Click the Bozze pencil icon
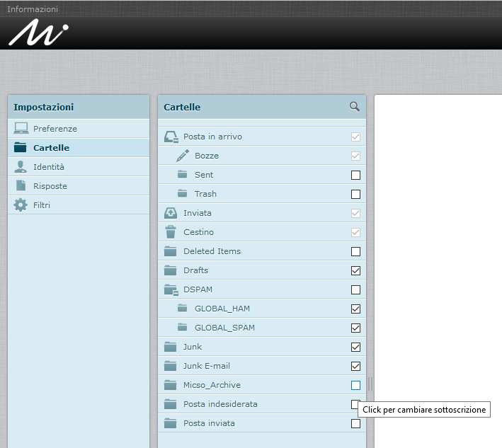 [183, 156]
